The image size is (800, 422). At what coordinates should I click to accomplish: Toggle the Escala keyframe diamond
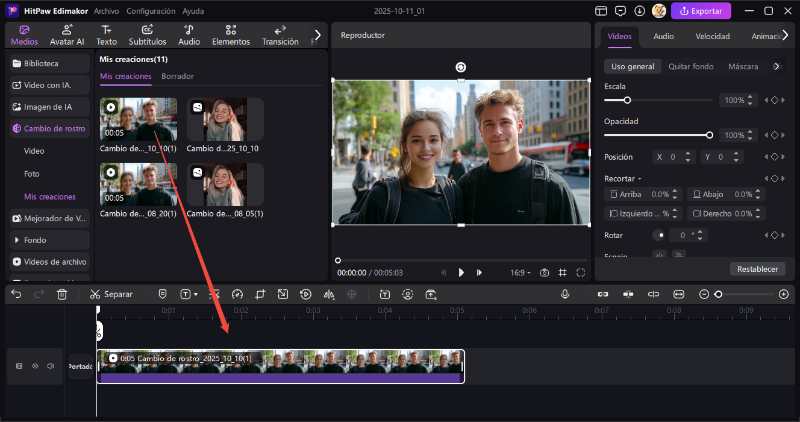773,100
